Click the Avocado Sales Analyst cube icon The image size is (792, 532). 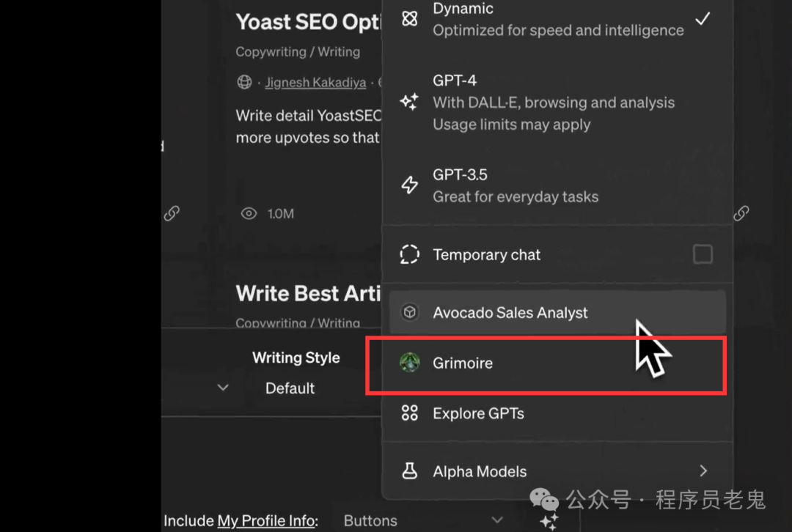click(x=410, y=312)
